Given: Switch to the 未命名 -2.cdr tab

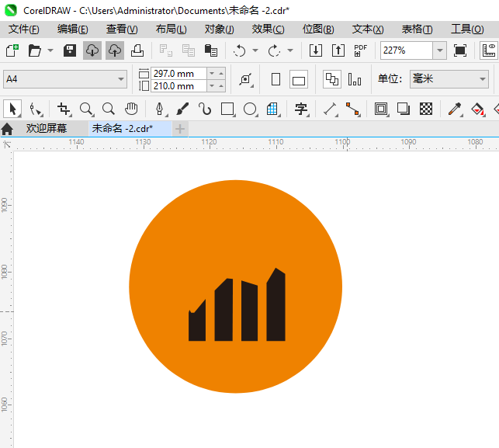Looking at the screenshot, I should coord(130,129).
